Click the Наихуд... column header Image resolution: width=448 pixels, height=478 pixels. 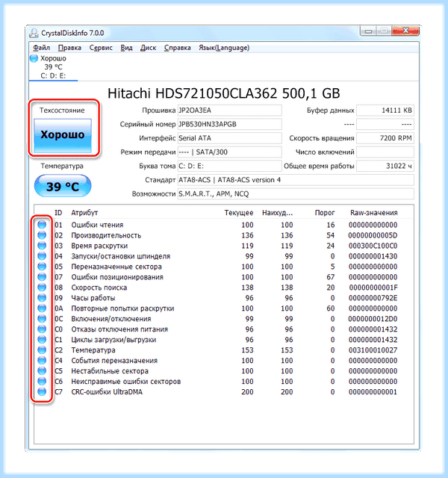click(278, 212)
